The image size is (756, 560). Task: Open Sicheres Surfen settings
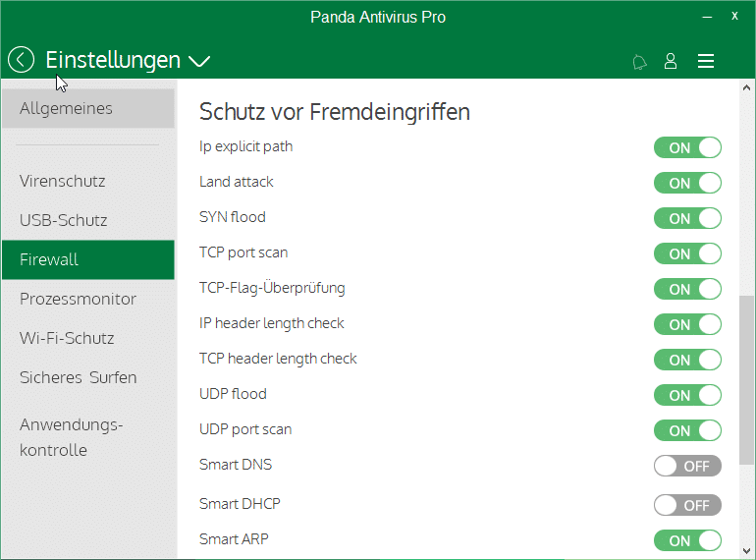79,377
